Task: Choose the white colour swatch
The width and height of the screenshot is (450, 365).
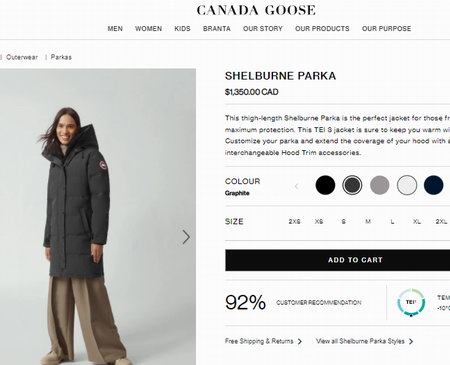Action: pos(407,185)
